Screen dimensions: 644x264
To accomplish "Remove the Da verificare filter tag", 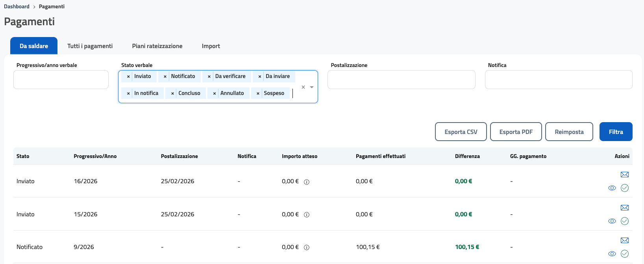I will tap(209, 76).
